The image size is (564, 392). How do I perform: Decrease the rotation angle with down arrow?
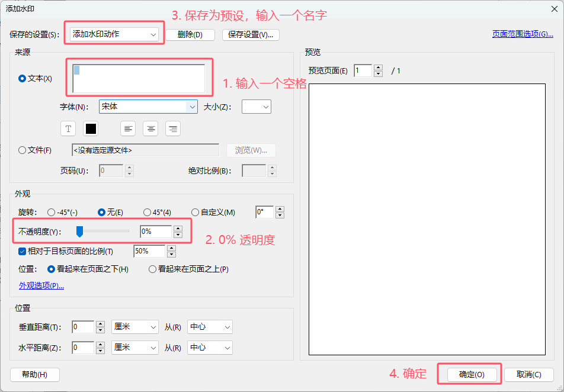[x=280, y=216]
